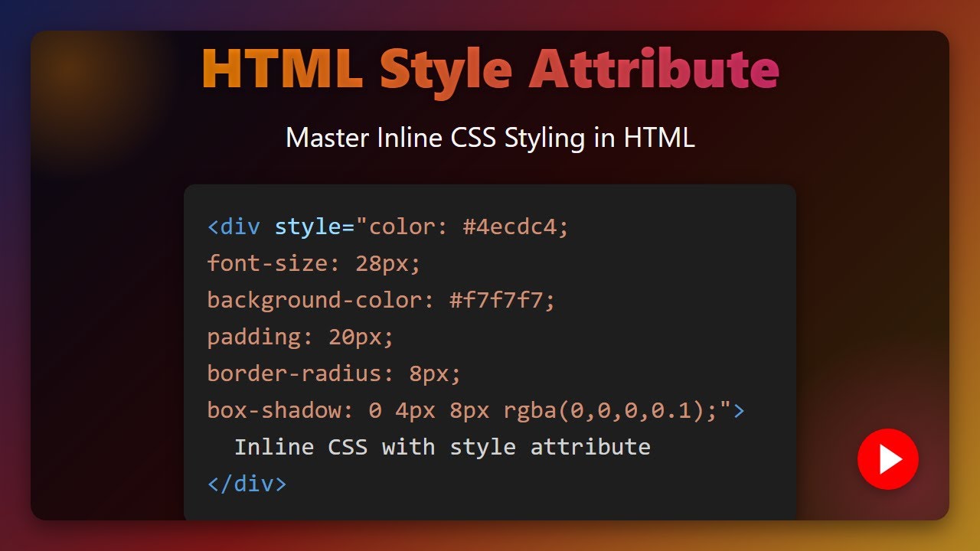Click the "HTML Style Attribute" heading
Viewport: 980px width, 551px height.
(490, 69)
